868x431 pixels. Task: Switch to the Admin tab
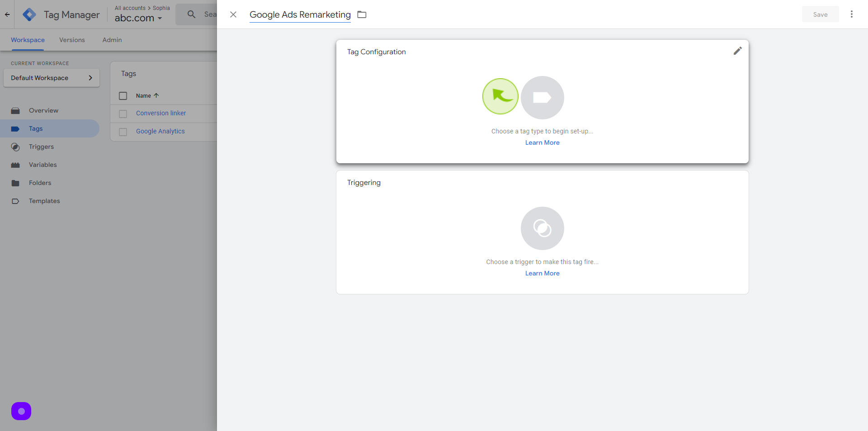click(112, 40)
